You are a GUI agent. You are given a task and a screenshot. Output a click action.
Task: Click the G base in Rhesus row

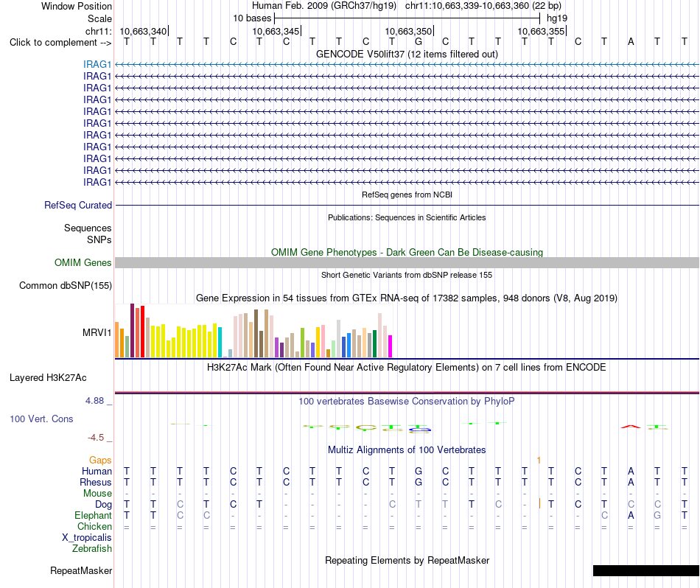click(419, 482)
